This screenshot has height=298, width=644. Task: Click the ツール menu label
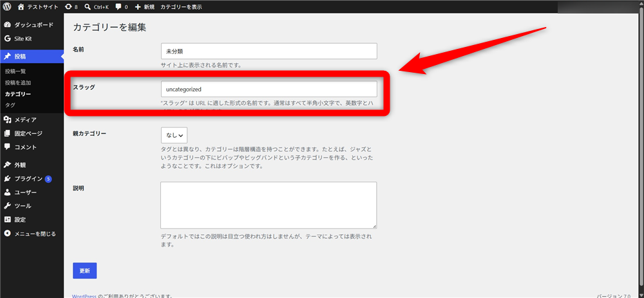click(x=23, y=206)
